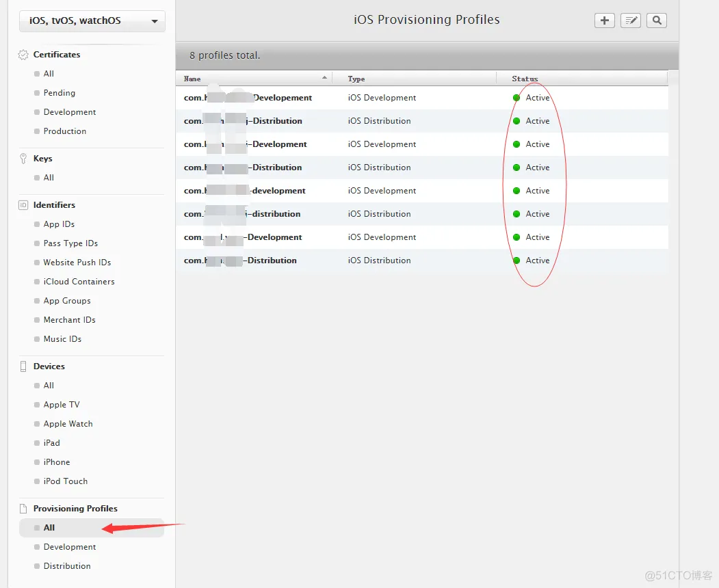This screenshot has height=588, width=719.
Task: Select All under Devices
Action: tap(49, 386)
